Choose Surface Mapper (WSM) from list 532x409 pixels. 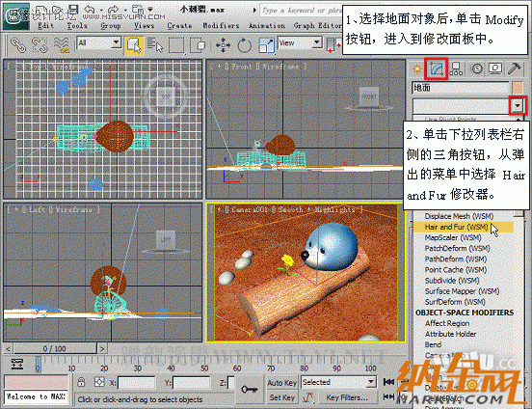(x=462, y=291)
